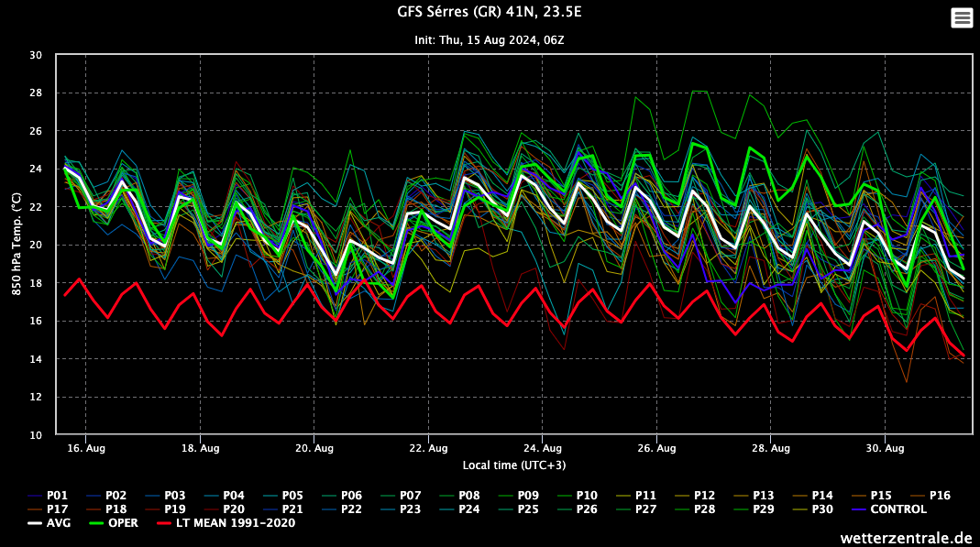This screenshot has width=980, height=547.
Task: Click the 850 hPa Temp. y-axis title
Action: [x=17, y=244]
